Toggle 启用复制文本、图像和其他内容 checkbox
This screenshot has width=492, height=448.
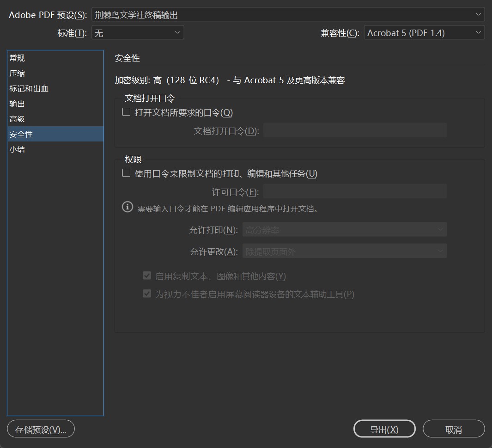147,276
